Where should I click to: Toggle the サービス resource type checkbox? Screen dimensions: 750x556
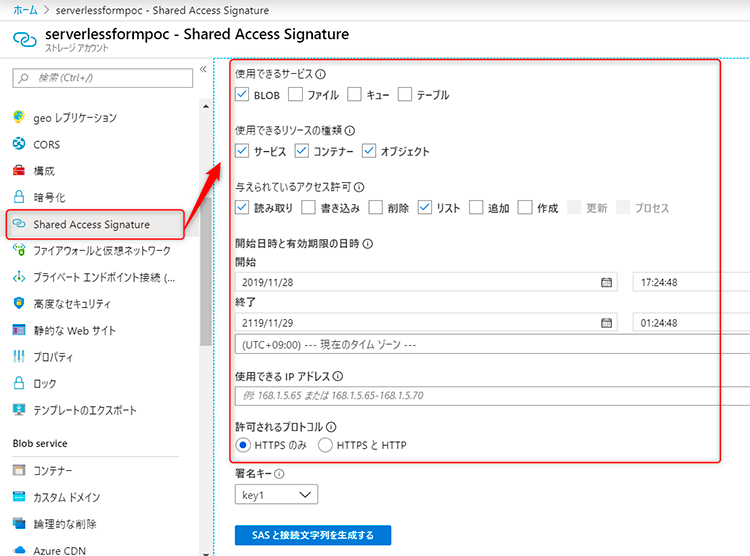tap(242, 151)
